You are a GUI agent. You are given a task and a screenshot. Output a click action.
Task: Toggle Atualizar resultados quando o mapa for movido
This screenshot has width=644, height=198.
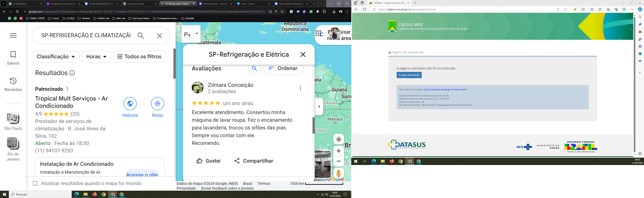35,184
